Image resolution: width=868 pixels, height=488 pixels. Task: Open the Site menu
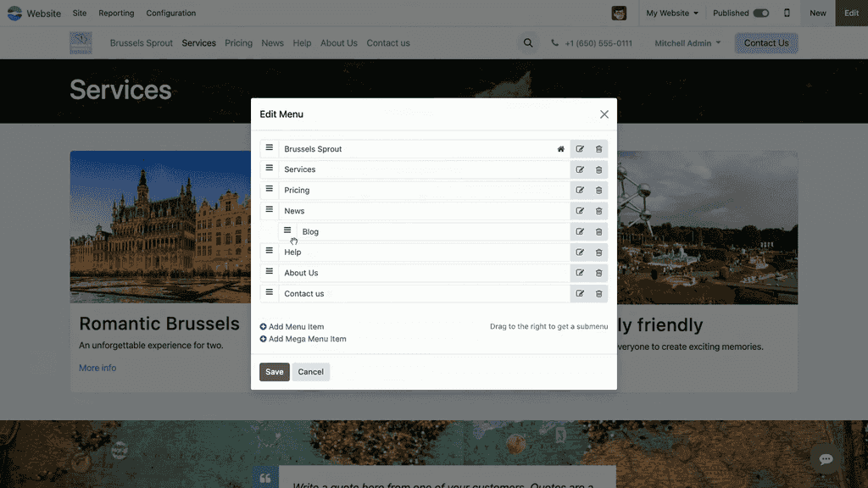[80, 13]
